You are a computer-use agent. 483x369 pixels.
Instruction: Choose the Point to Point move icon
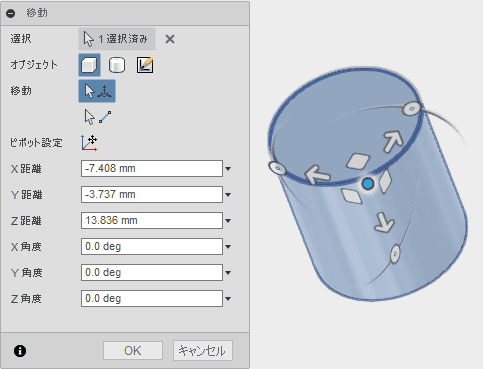[97, 117]
